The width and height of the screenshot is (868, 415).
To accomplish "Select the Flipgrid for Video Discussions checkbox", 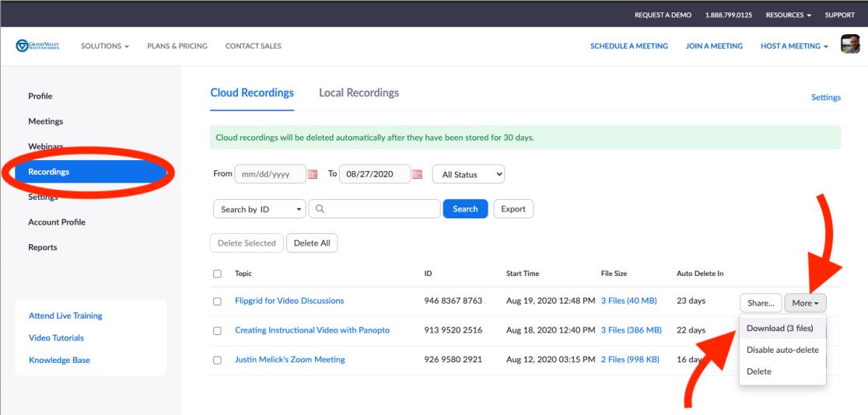I will 217,302.
